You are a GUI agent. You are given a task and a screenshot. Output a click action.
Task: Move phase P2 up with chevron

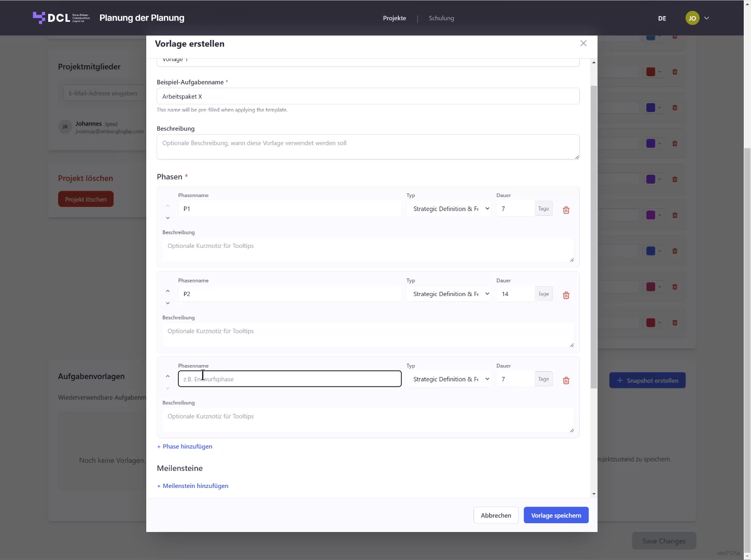[168, 291]
